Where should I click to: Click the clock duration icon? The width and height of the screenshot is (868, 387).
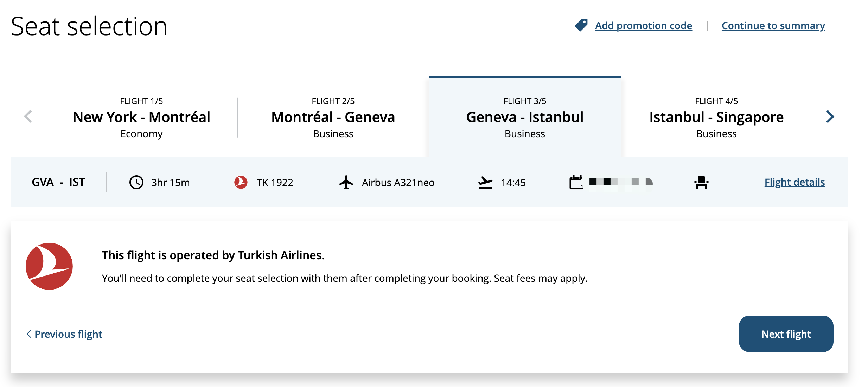click(x=136, y=182)
